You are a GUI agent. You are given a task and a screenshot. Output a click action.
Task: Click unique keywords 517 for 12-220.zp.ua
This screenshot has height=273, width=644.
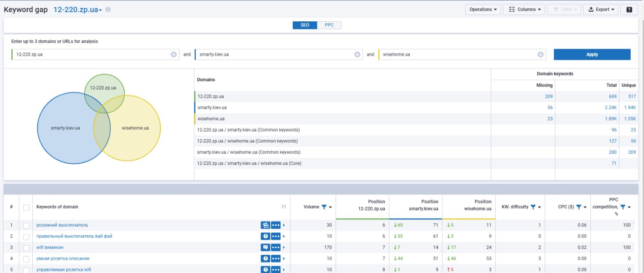click(632, 97)
